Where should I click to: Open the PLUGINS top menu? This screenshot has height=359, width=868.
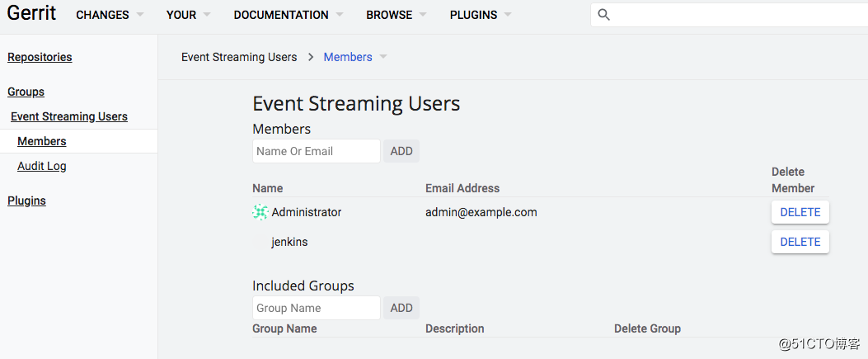481,16
